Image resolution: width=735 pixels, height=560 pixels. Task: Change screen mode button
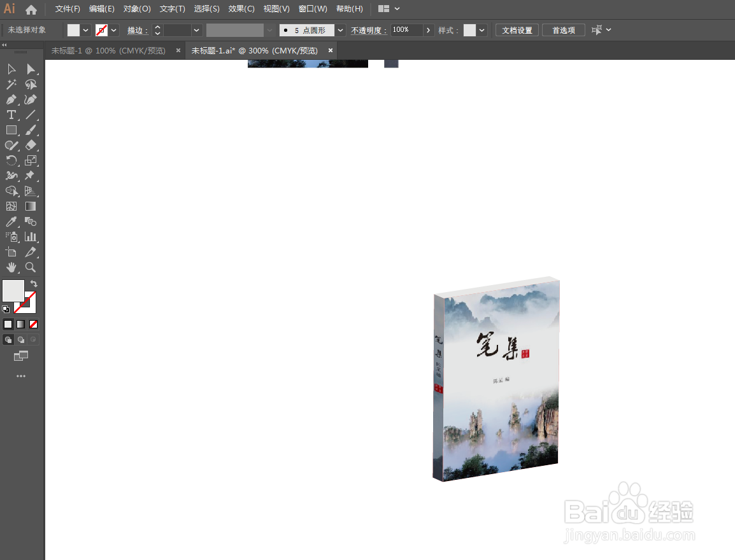click(x=20, y=356)
